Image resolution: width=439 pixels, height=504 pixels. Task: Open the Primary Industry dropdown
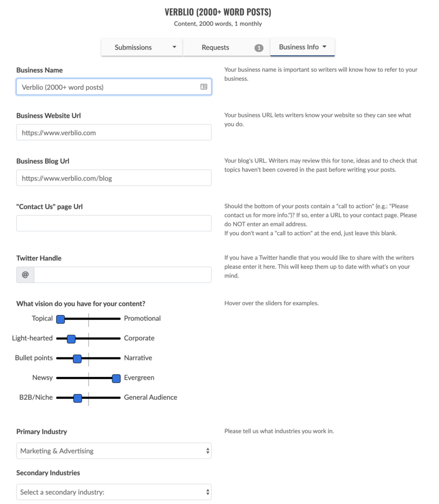(x=114, y=451)
